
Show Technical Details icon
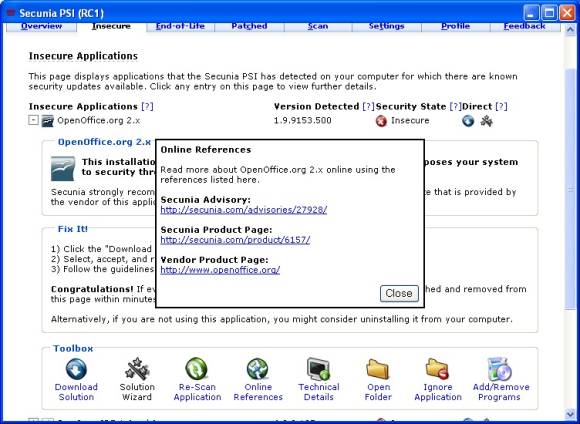318,369
